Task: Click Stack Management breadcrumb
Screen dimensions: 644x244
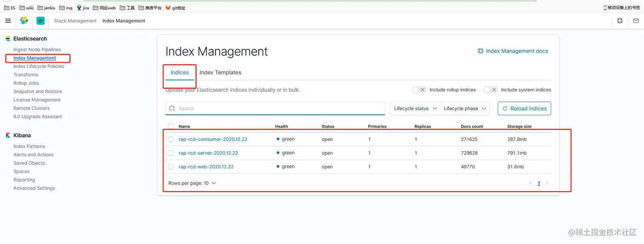Action: (x=75, y=21)
